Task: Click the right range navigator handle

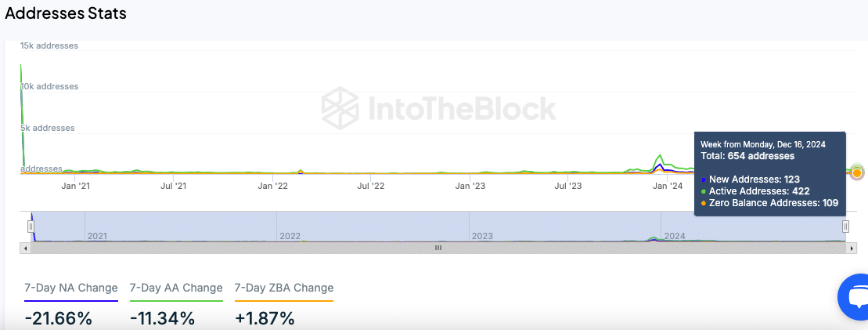Action: [x=845, y=227]
